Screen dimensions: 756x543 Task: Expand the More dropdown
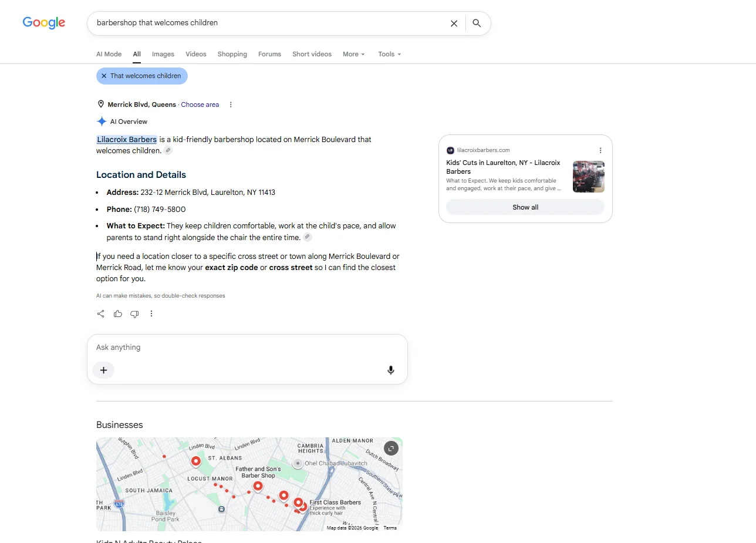tap(354, 54)
